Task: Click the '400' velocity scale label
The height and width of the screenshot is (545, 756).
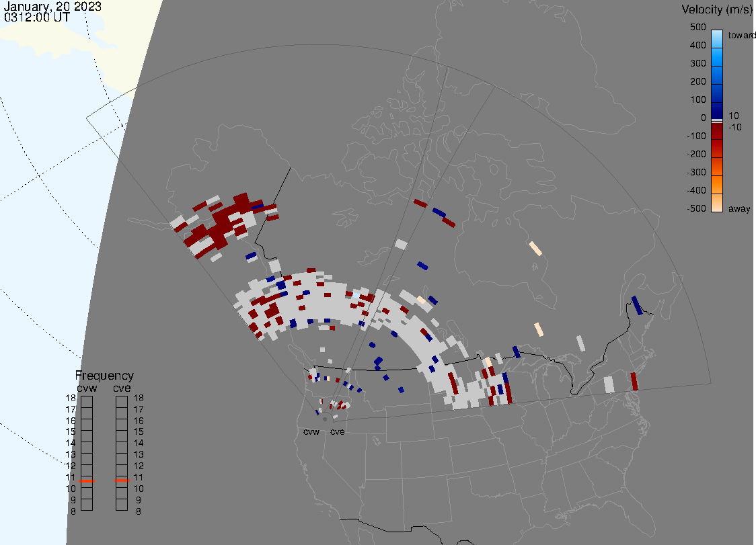Action: pyautogui.click(x=698, y=45)
